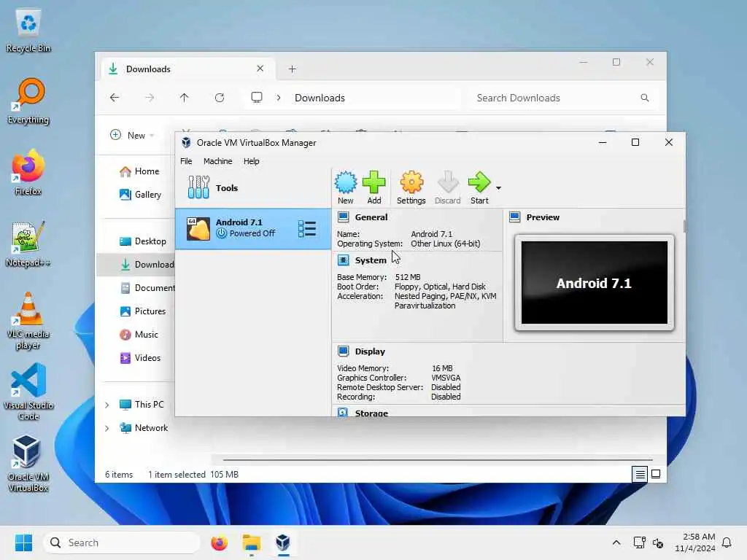Click the System section header
Image resolution: width=747 pixels, height=560 pixels.
click(x=371, y=260)
